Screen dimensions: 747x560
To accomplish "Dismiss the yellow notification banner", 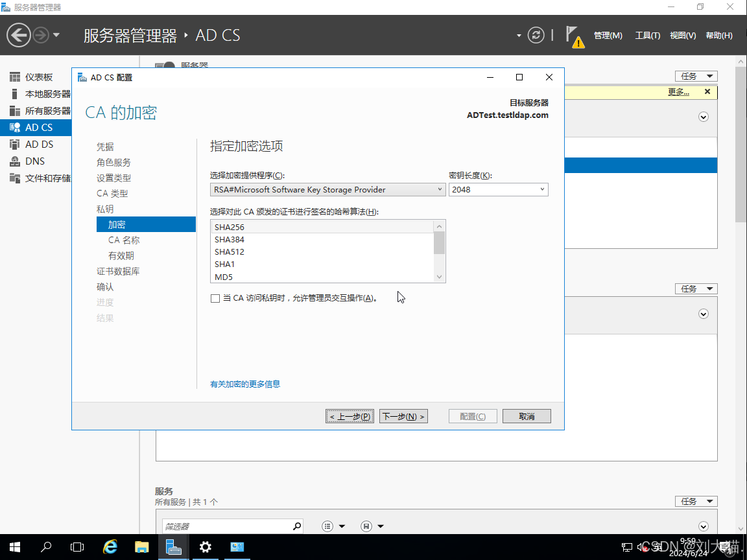I will point(707,91).
